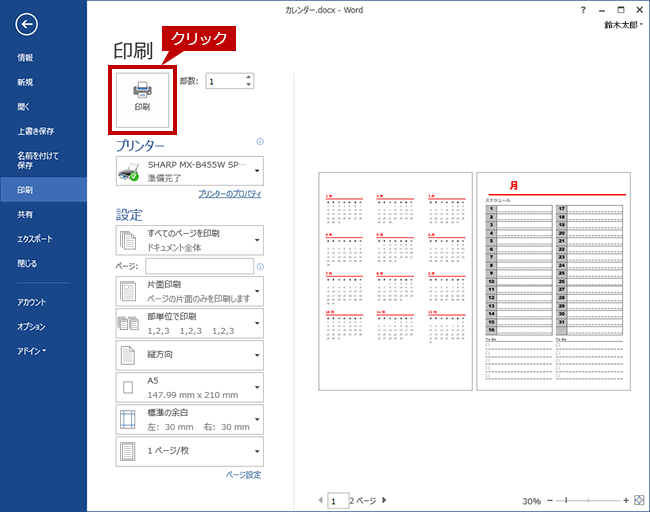Screen dimensions: 650x512
Task: Click the zoom out minus icon
Action: [551, 500]
